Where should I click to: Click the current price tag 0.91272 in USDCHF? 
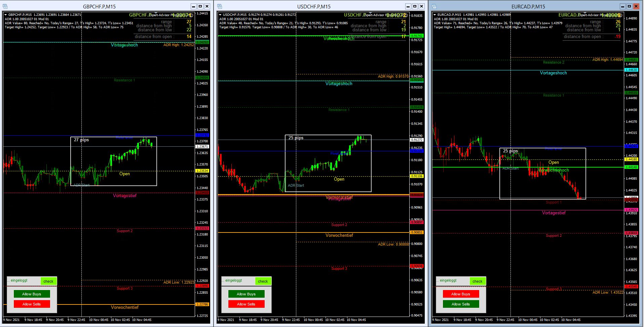click(417, 140)
